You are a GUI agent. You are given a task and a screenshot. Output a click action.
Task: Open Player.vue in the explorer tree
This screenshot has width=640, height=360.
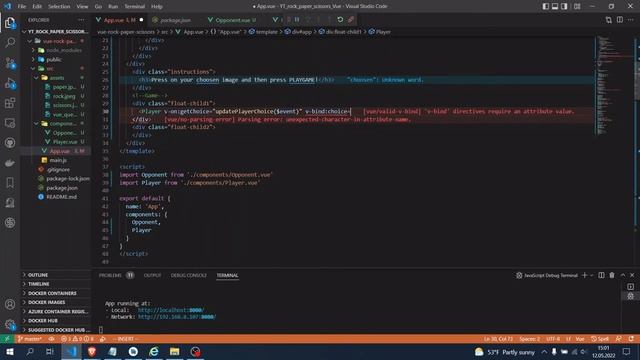[64, 142]
